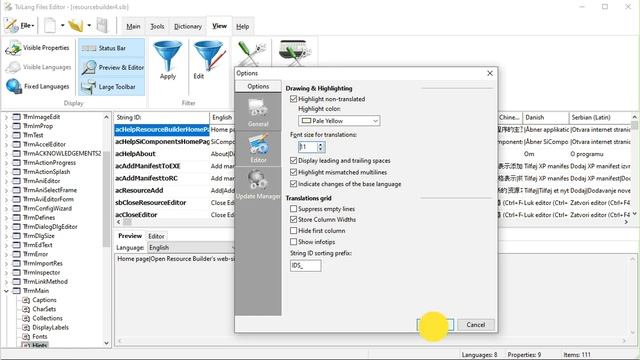
Task: Toggle Large Toolbar option
Action: (111, 87)
